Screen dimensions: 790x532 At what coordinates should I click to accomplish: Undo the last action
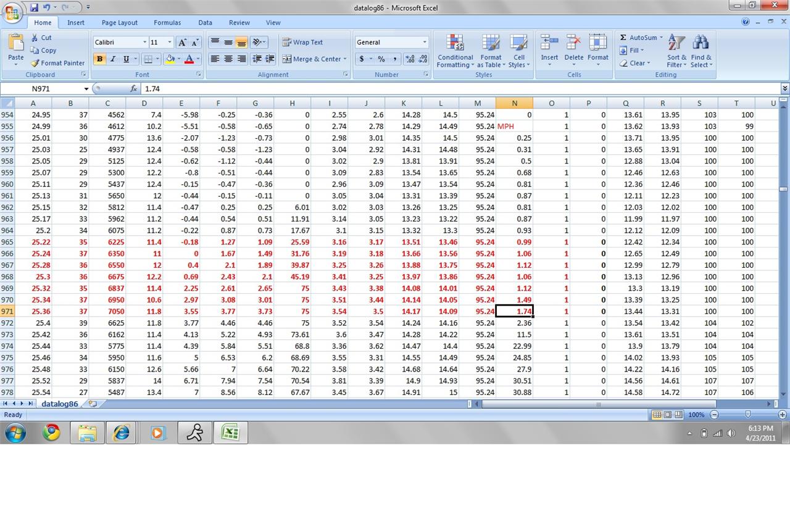pos(46,7)
